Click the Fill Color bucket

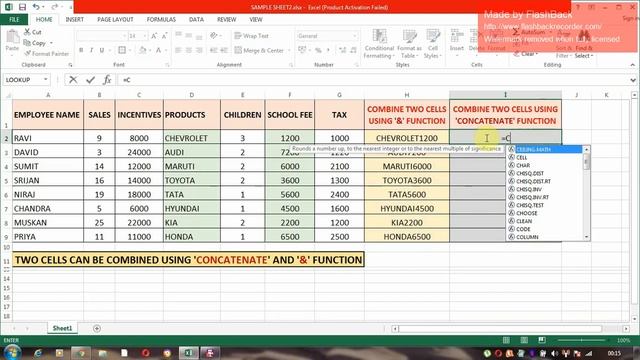coord(142,50)
